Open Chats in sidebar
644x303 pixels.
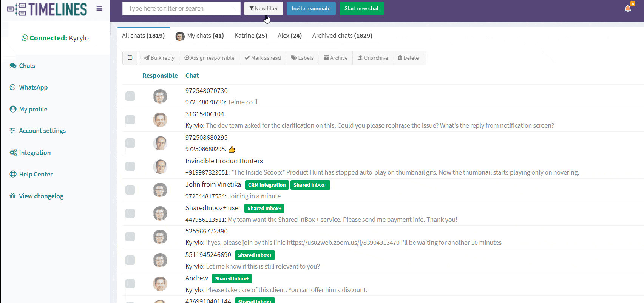coord(27,66)
